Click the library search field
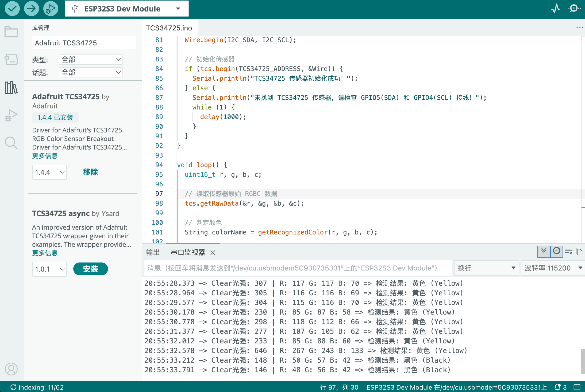Image resolution: width=585 pixels, height=392 pixels. (x=84, y=43)
